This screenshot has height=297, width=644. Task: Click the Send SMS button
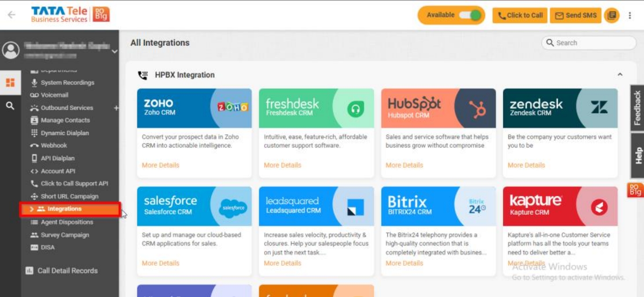(x=575, y=15)
